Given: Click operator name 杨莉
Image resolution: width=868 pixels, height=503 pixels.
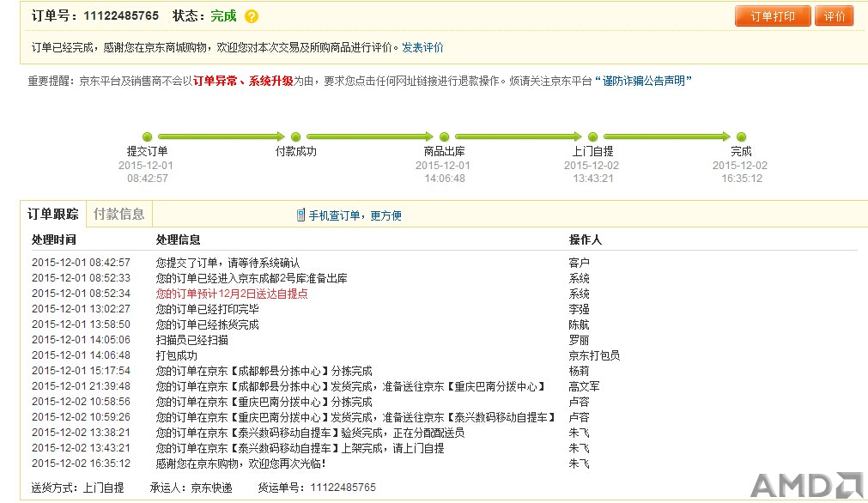Looking at the screenshot, I should [x=579, y=372].
